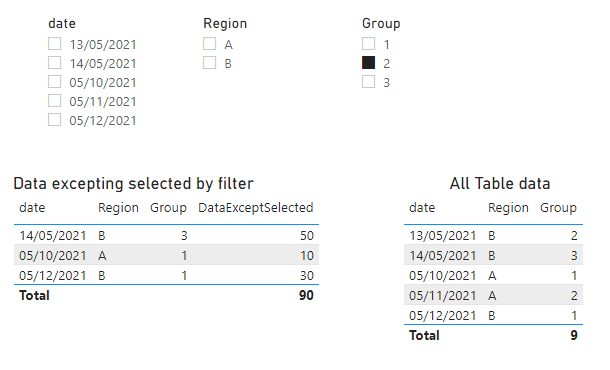Click the 05/10/2021 cell in left table

point(53,256)
